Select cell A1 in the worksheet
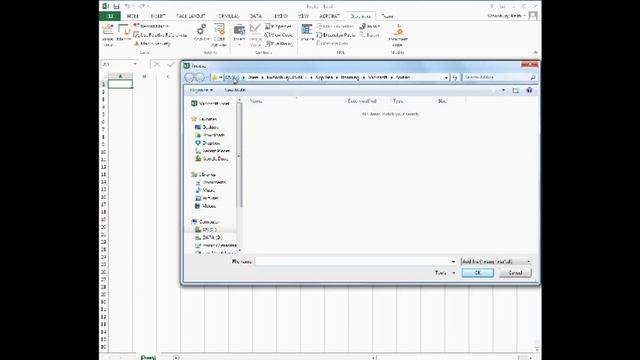Image resolution: width=640 pixels, height=360 pixels. tap(120, 84)
